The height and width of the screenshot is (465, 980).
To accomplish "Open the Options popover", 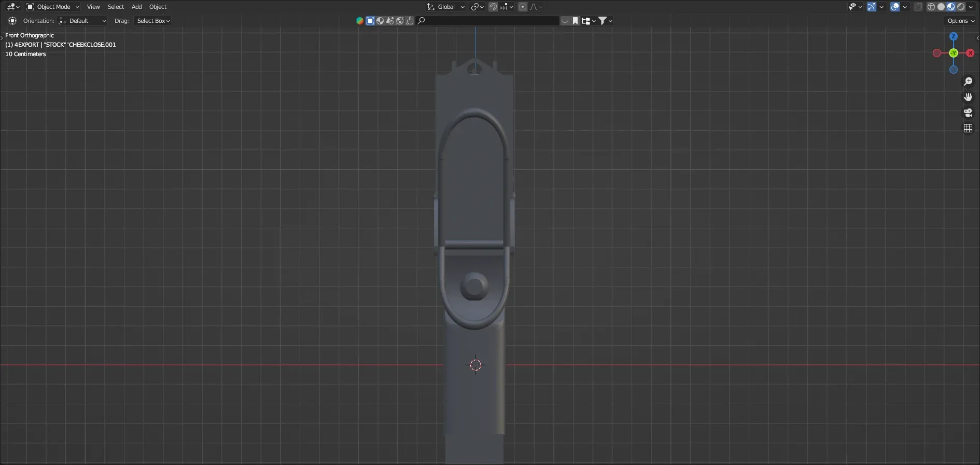I will (961, 21).
